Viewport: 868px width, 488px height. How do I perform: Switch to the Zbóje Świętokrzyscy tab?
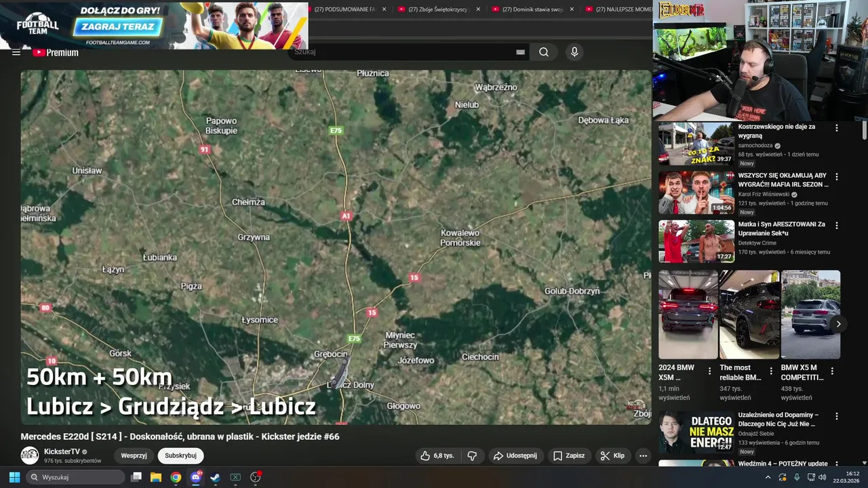(x=438, y=9)
